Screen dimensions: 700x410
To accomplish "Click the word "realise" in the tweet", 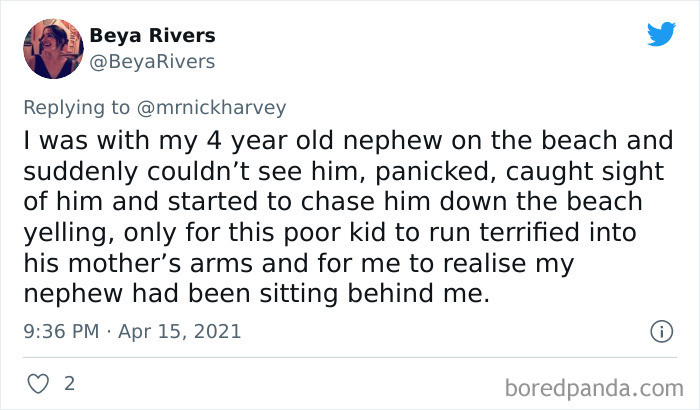I will tap(484, 263).
